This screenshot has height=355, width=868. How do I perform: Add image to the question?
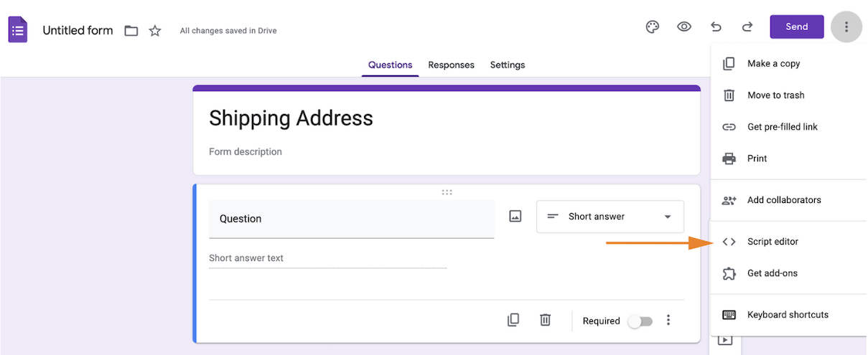coord(515,216)
